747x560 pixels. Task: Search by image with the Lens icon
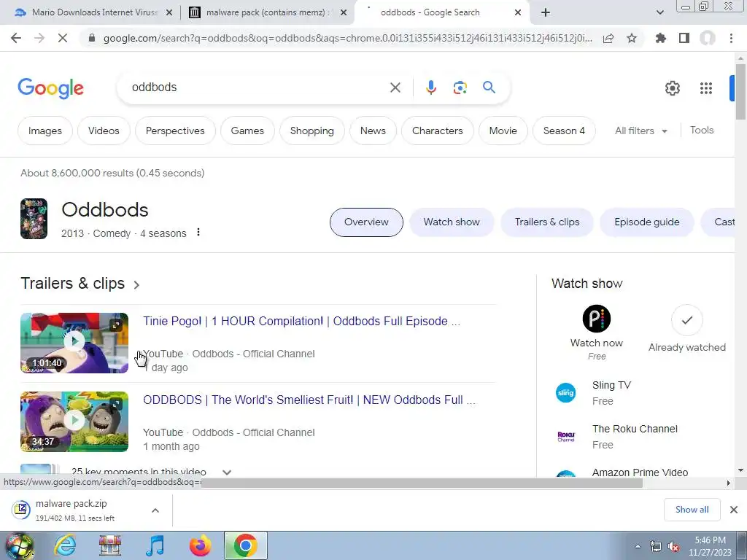(460, 87)
